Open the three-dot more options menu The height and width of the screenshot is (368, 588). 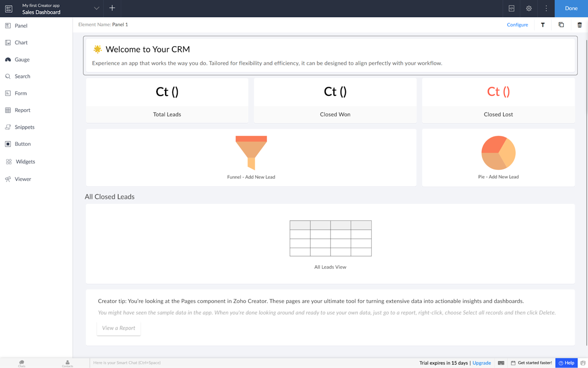tap(546, 8)
